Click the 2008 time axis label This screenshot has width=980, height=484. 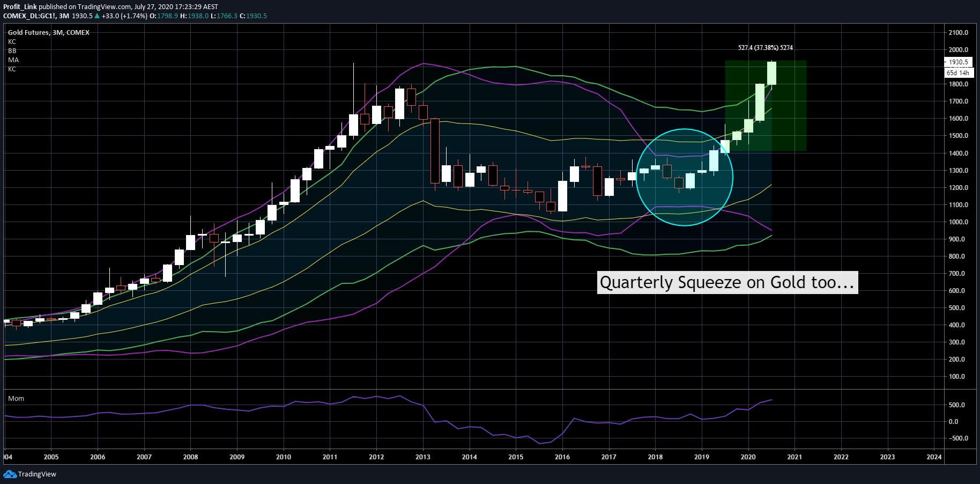tap(190, 457)
